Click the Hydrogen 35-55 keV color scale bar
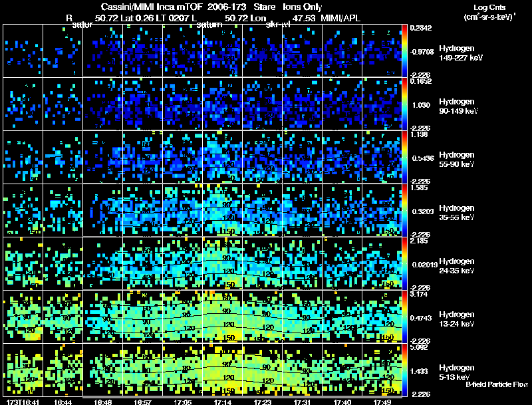 pos(404,211)
